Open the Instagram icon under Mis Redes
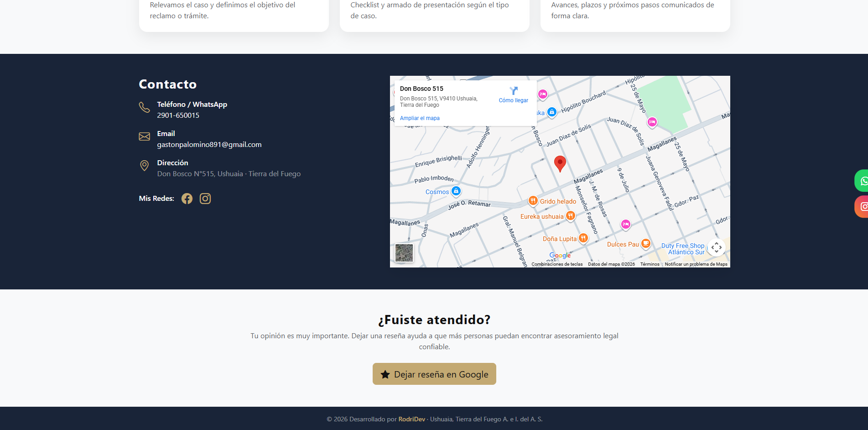 click(205, 199)
